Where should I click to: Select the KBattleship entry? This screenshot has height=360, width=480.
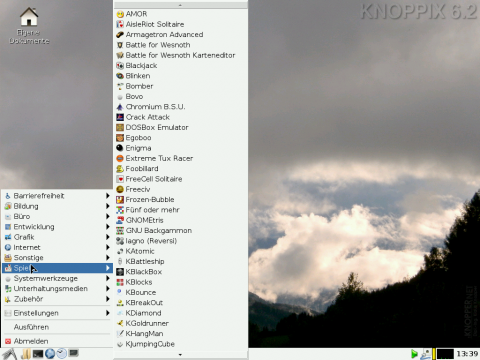point(180,262)
